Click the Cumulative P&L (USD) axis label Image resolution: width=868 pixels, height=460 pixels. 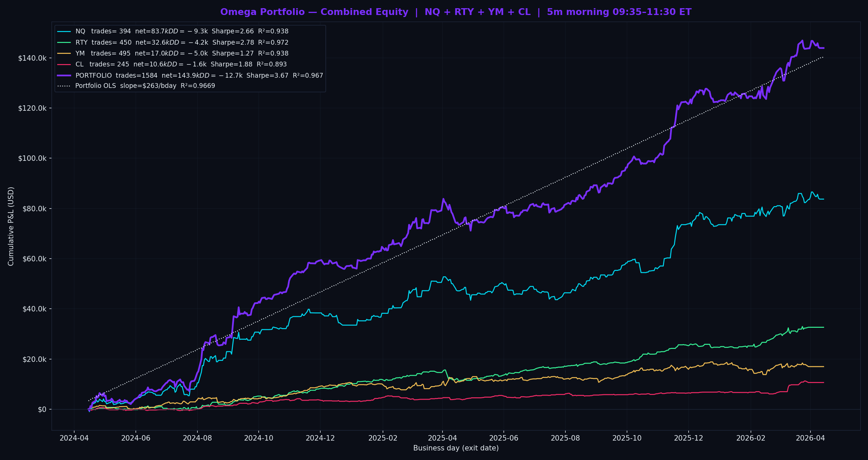(x=11, y=226)
